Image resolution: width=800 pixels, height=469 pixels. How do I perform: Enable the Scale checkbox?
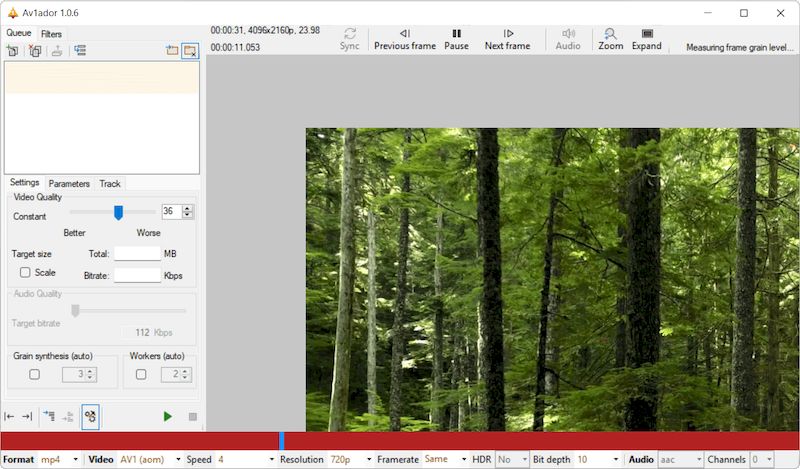25,273
